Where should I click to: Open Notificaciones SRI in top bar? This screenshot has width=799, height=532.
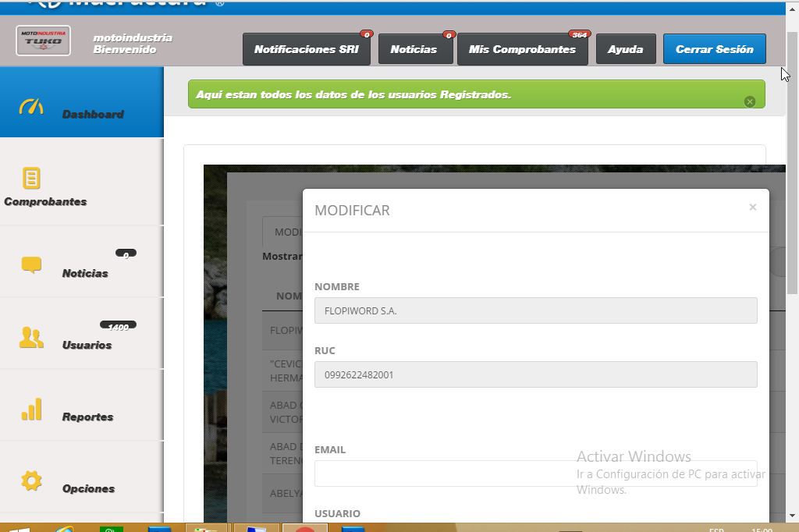coord(307,49)
